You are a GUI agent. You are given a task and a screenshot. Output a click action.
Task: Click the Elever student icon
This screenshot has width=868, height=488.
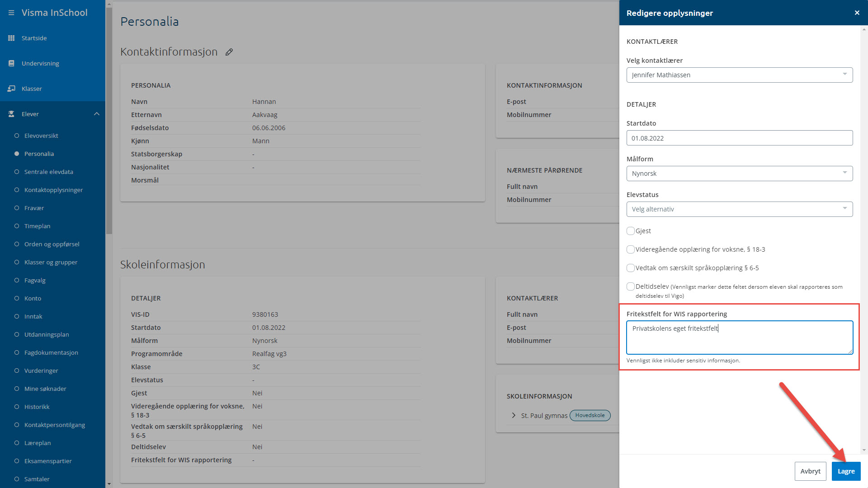(11, 114)
